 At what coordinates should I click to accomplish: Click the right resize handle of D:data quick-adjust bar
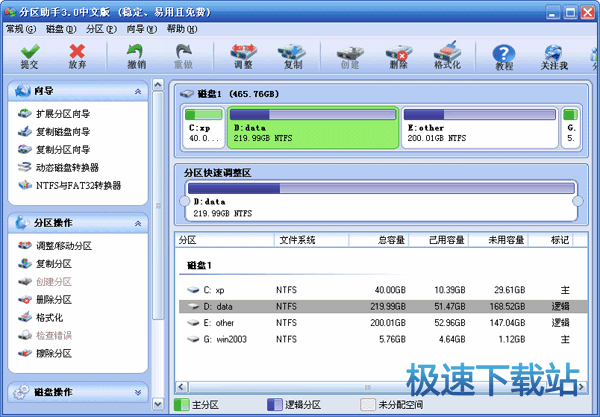click(x=577, y=201)
